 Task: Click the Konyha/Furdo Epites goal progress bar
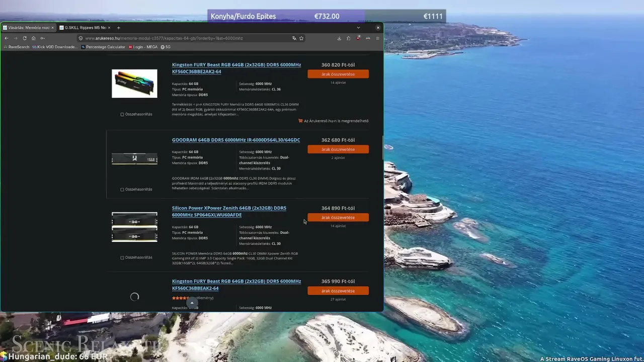tap(327, 16)
